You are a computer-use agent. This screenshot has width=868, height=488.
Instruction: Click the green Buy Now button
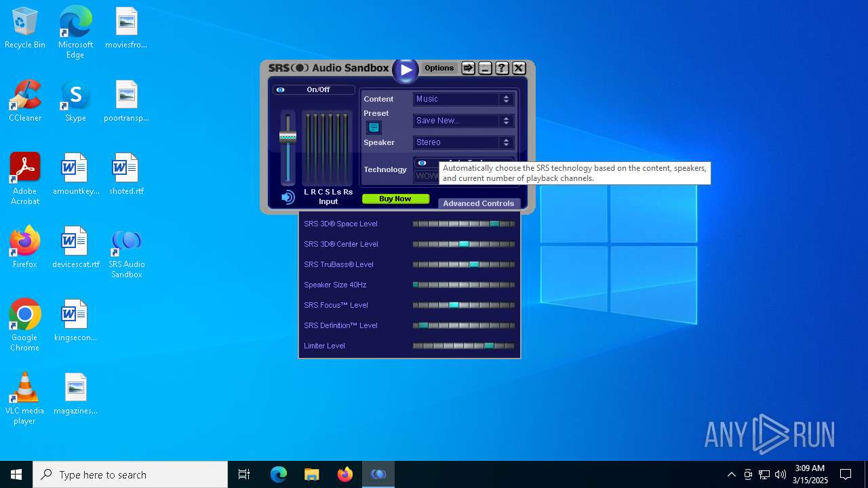click(x=395, y=199)
